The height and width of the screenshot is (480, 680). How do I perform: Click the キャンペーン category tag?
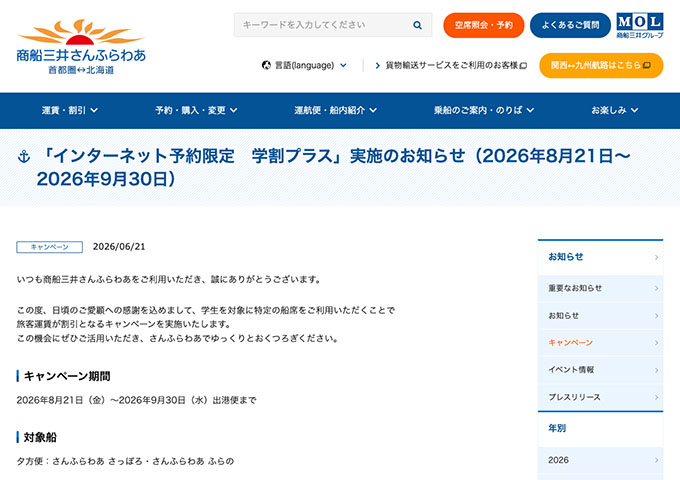(49, 247)
